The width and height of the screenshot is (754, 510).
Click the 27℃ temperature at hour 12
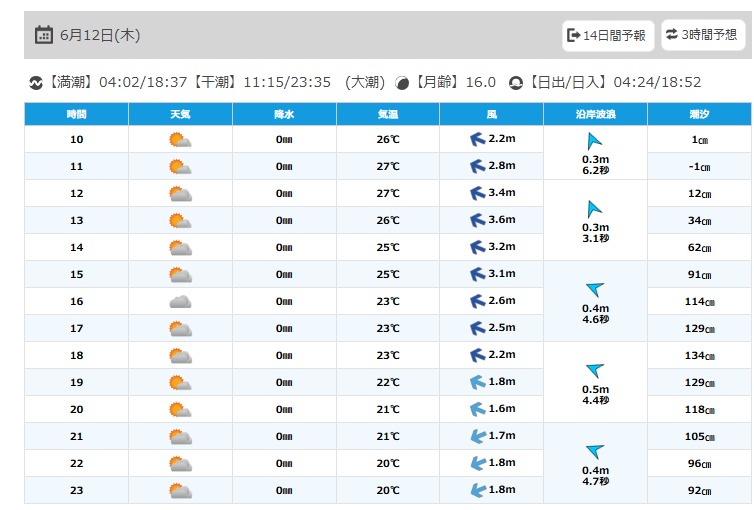pos(388,193)
